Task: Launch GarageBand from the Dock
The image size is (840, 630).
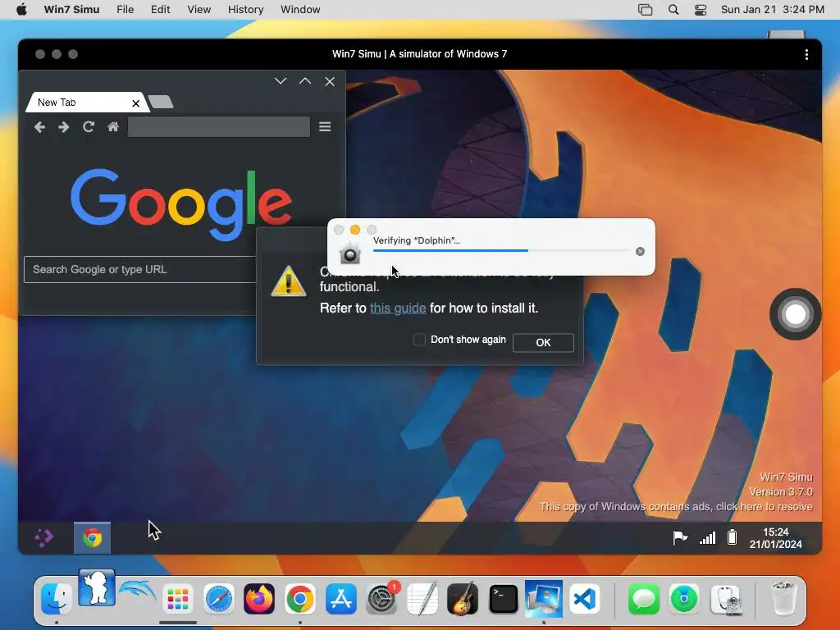Action: click(463, 598)
